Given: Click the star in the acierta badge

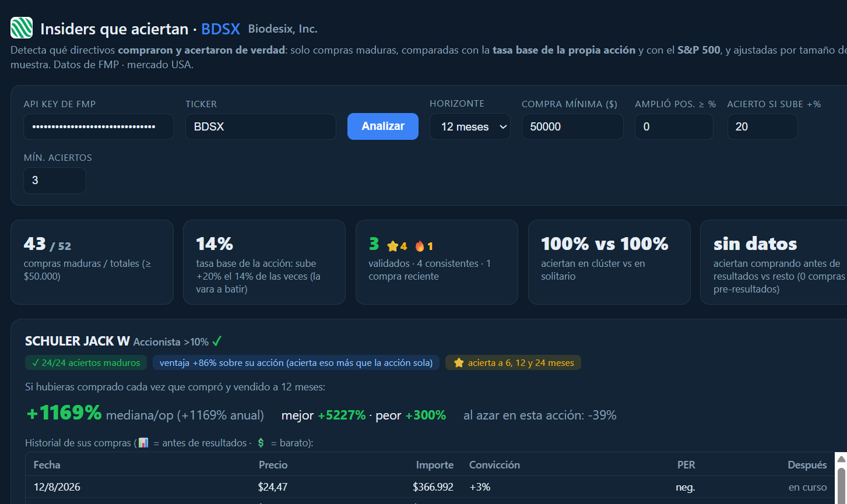Looking at the screenshot, I should (x=459, y=363).
